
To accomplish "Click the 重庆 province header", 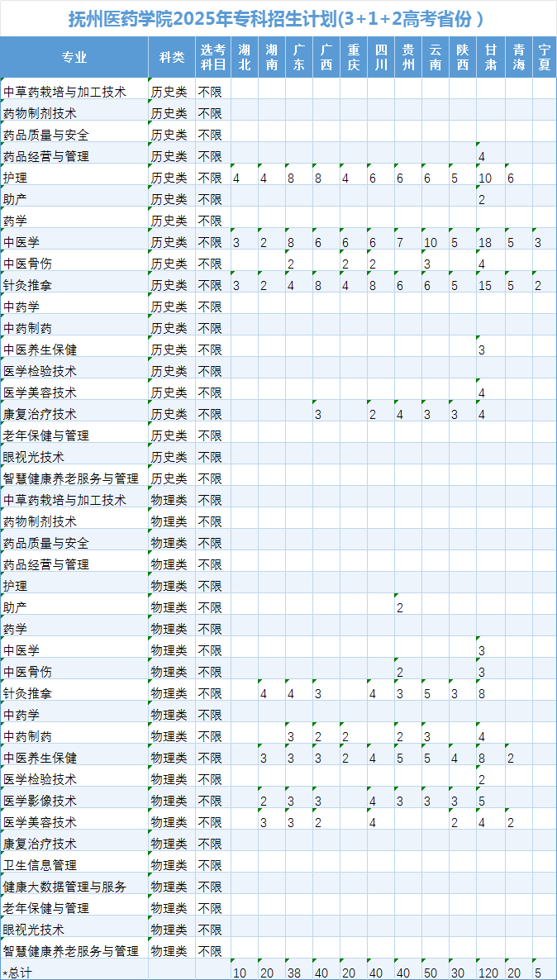I will (354, 58).
